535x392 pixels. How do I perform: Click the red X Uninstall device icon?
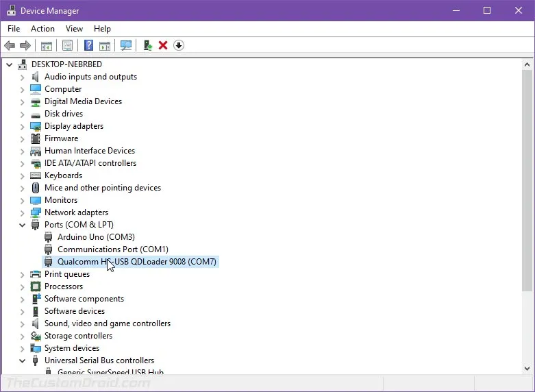click(x=163, y=46)
